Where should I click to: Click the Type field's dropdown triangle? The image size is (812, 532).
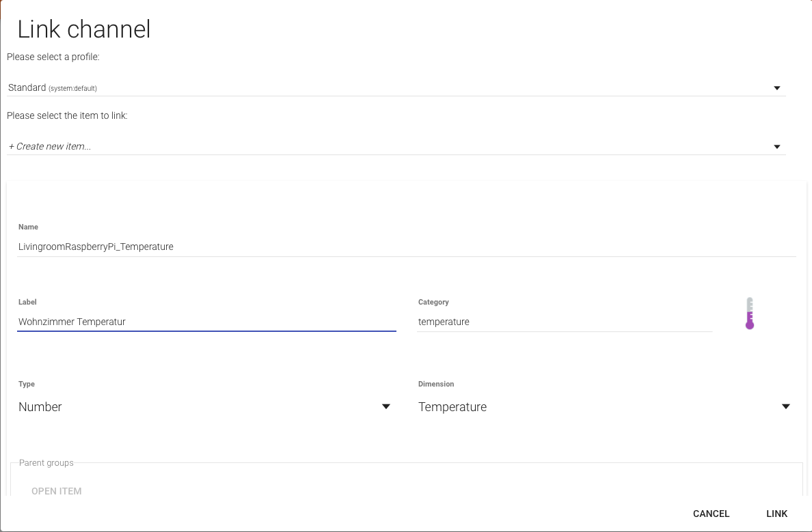click(x=385, y=407)
